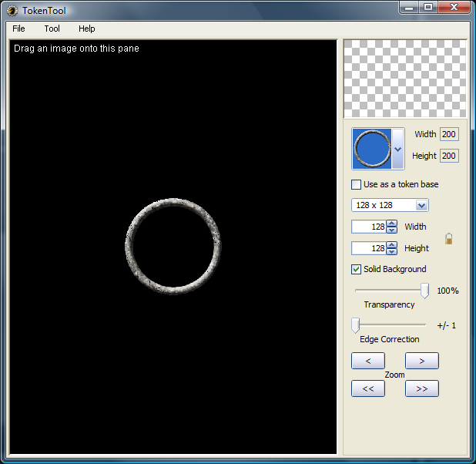
Task: Uncheck the Solid Background checkbox
Action: pyautogui.click(x=356, y=269)
